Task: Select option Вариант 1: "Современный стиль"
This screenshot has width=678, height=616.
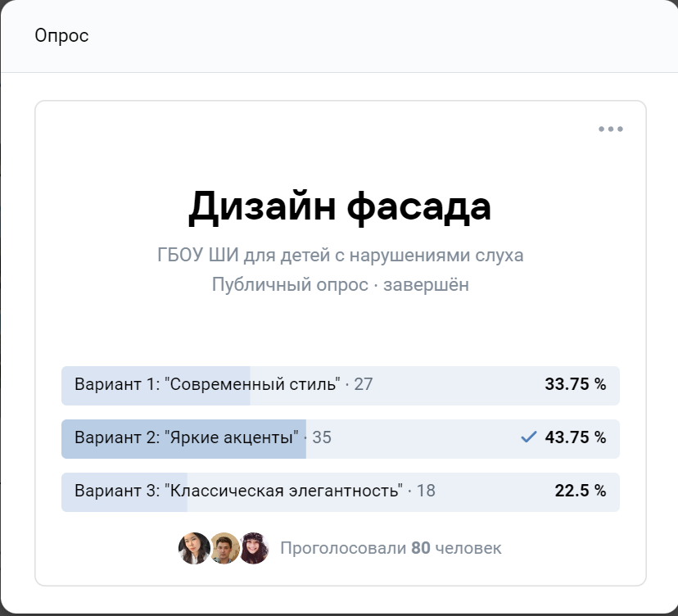Action: [206, 385]
